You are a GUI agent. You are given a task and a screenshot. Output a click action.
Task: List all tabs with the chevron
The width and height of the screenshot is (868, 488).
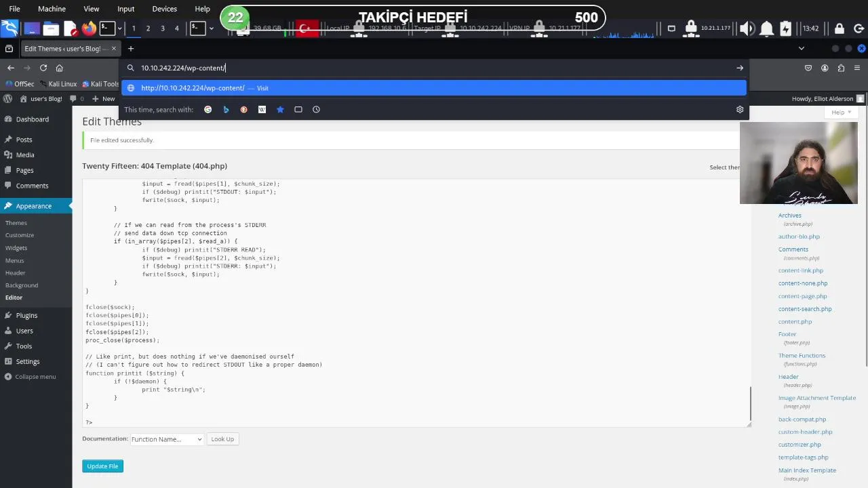tap(801, 49)
